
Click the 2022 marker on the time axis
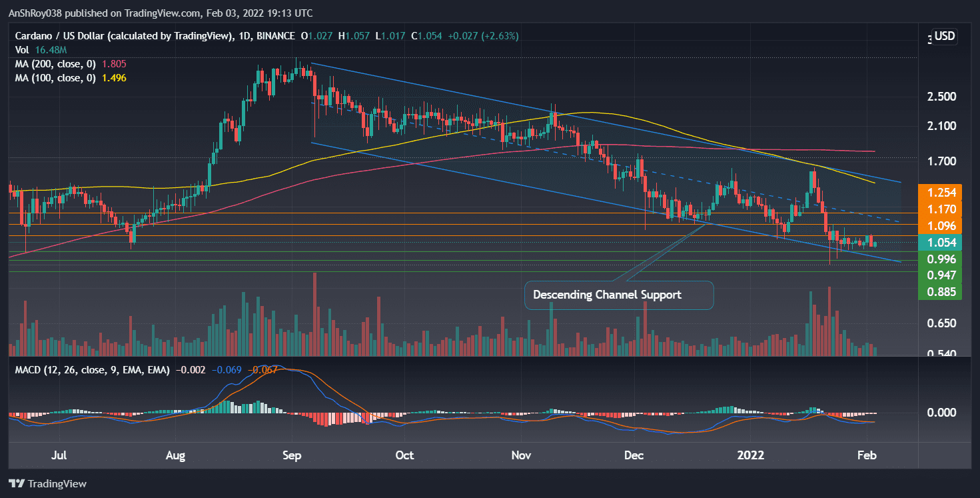pos(751,455)
